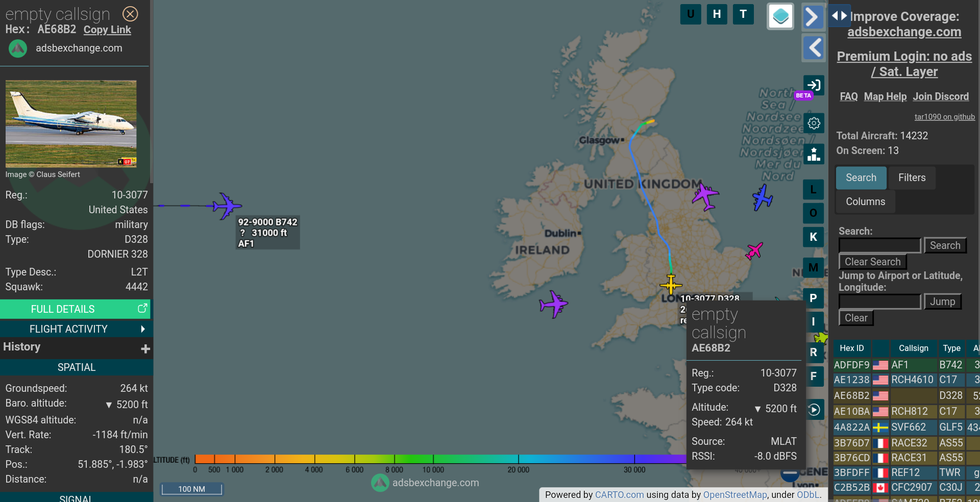
Task: Click the pink aircraft icon near East Anglia
Action: [x=754, y=250]
